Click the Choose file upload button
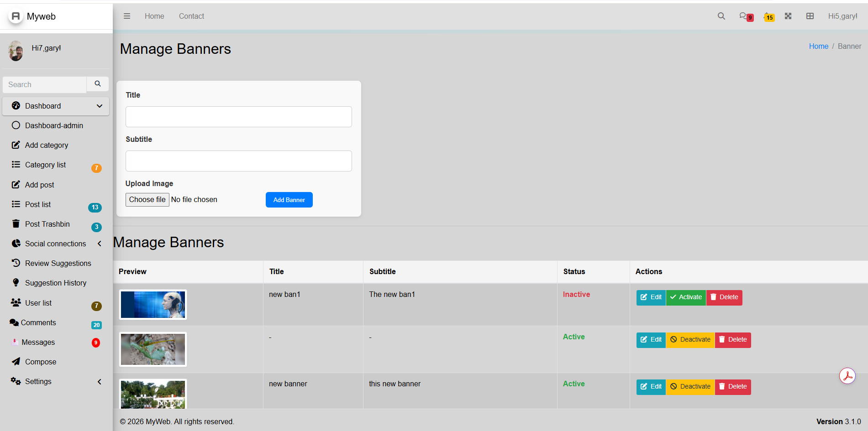Screen dimensions: 868x431 click(147, 200)
